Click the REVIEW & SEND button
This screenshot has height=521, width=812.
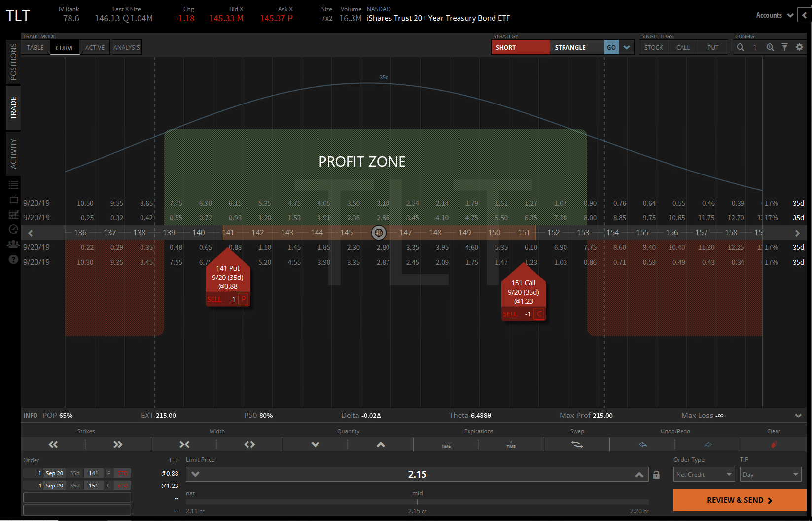(x=739, y=500)
